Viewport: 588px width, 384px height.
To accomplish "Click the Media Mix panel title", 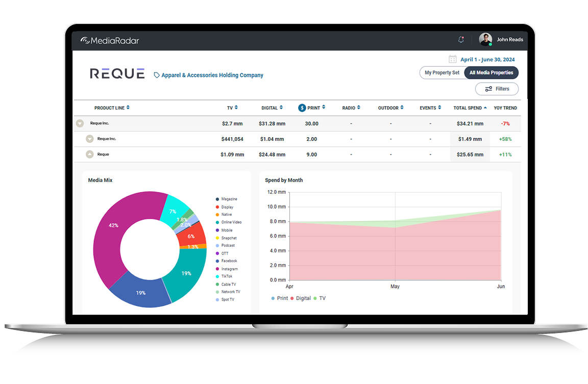I will (x=100, y=180).
